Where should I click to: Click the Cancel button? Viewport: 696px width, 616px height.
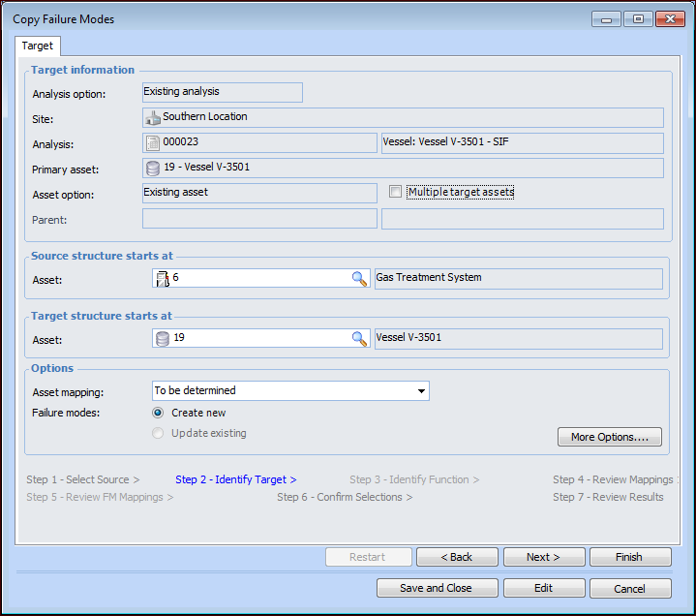(x=629, y=588)
